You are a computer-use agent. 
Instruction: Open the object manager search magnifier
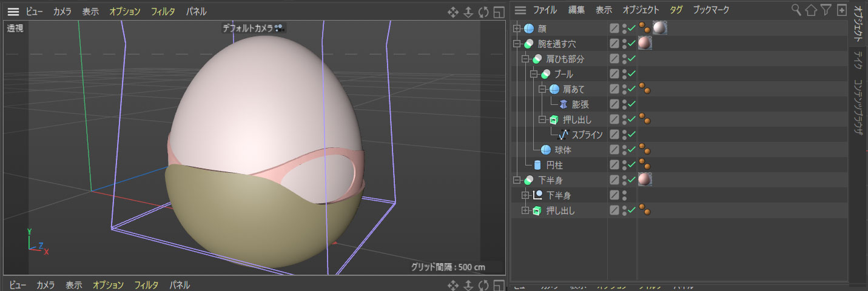pos(796,10)
